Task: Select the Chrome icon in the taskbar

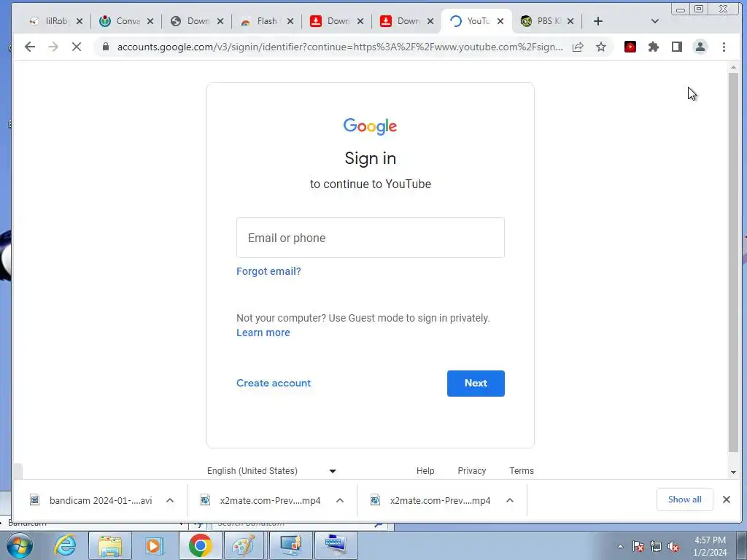Action: [x=200, y=545]
